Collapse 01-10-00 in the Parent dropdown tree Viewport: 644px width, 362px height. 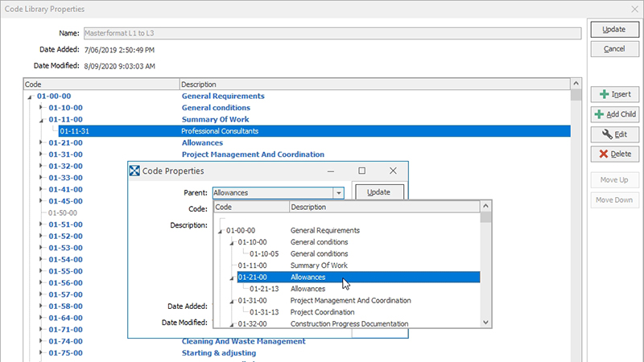(232, 243)
